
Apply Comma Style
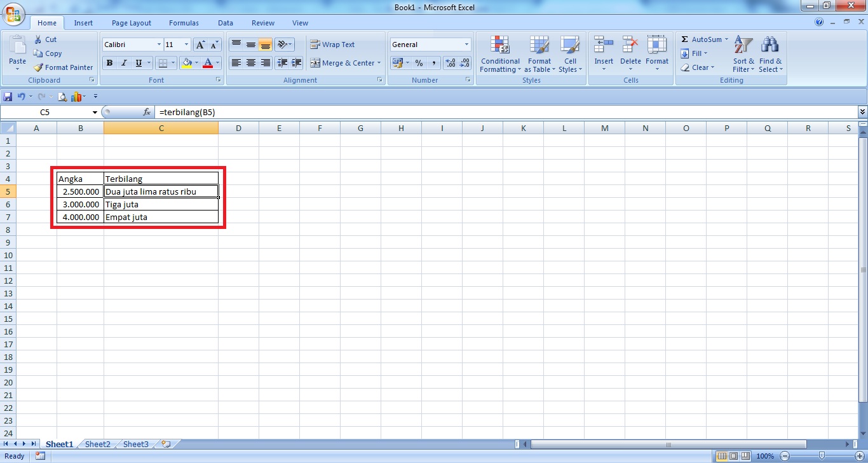coord(434,63)
